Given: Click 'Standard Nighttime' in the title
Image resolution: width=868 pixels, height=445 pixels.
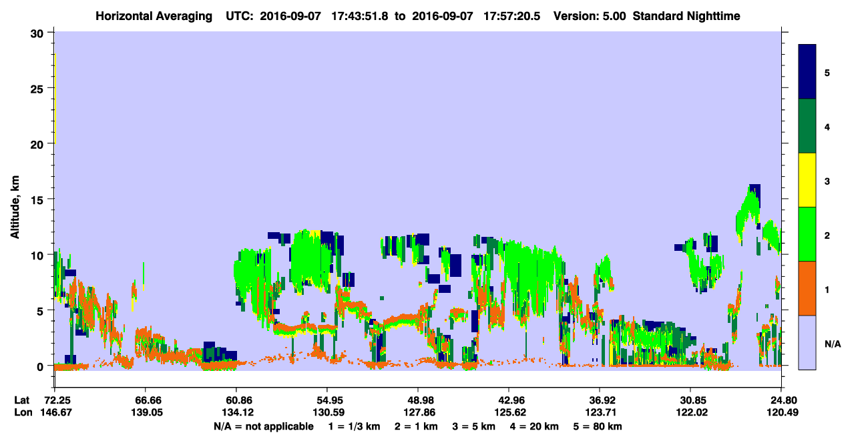Looking at the screenshot, I should pyautogui.click(x=686, y=16).
